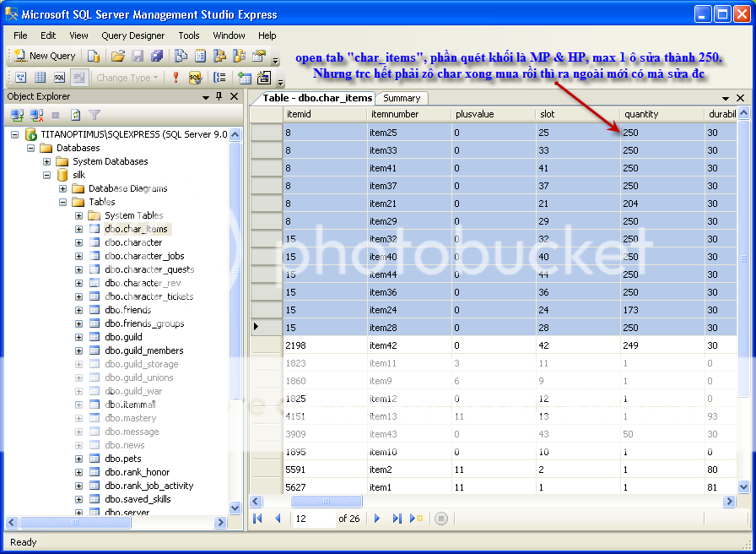Go to previous row navigation button

278,519
